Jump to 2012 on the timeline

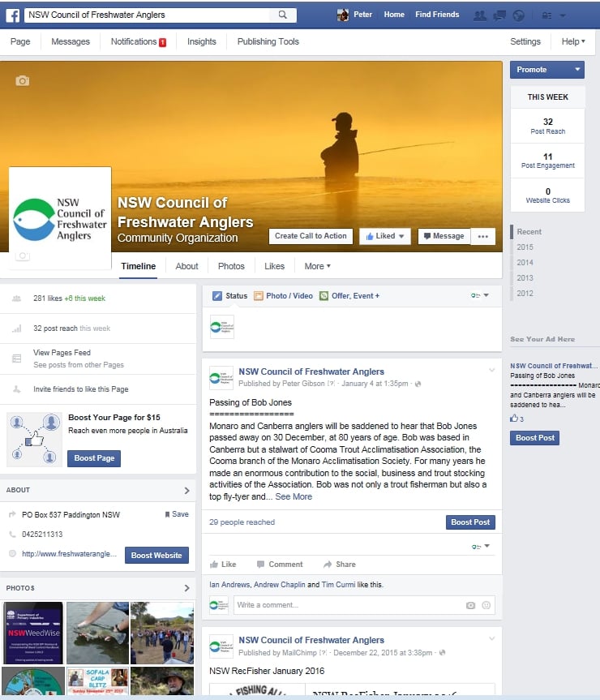525,294
